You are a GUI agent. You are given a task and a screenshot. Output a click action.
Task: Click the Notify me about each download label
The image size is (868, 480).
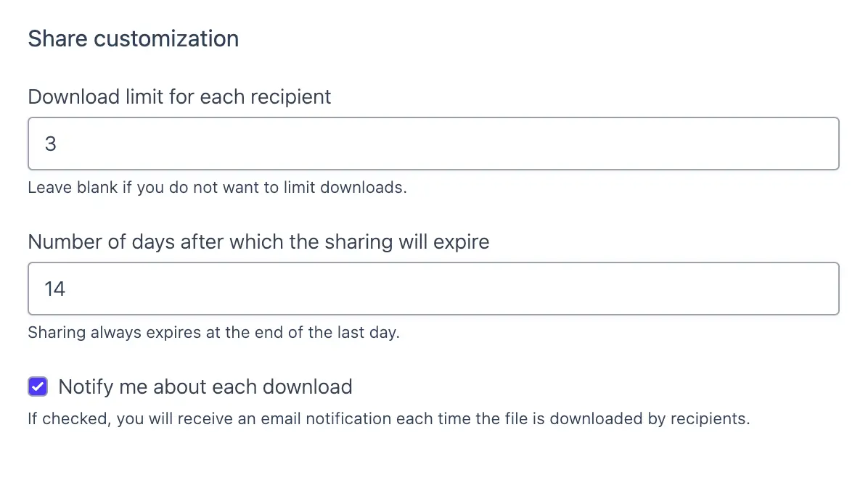point(205,386)
